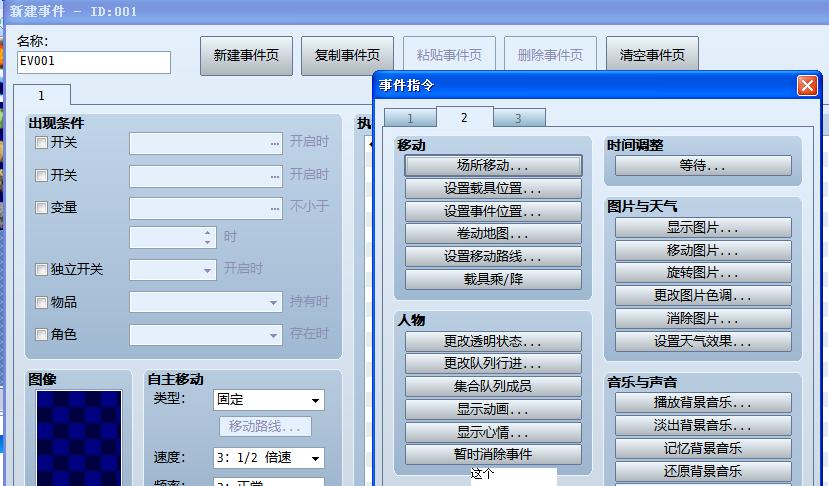Click the 等待... command
829x486 pixels.
pyautogui.click(x=703, y=166)
